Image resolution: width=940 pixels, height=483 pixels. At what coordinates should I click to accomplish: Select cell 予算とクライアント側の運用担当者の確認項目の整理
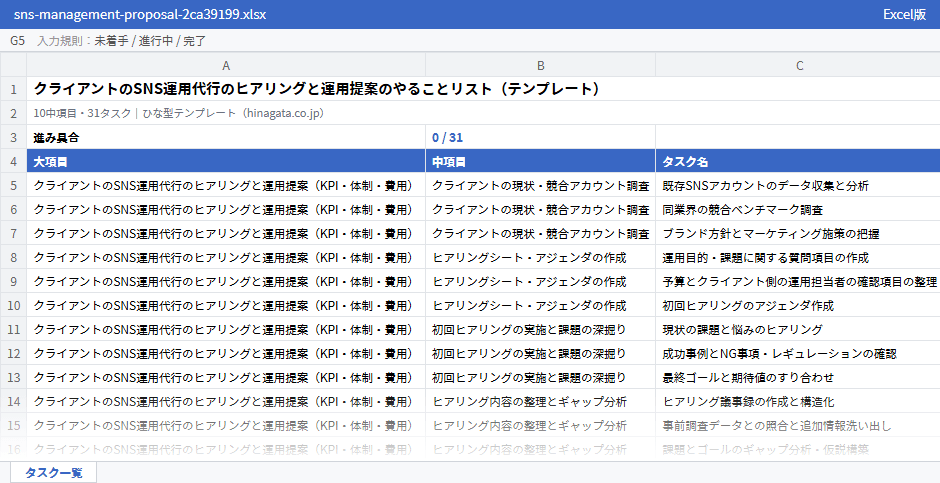pyautogui.click(x=798, y=281)
